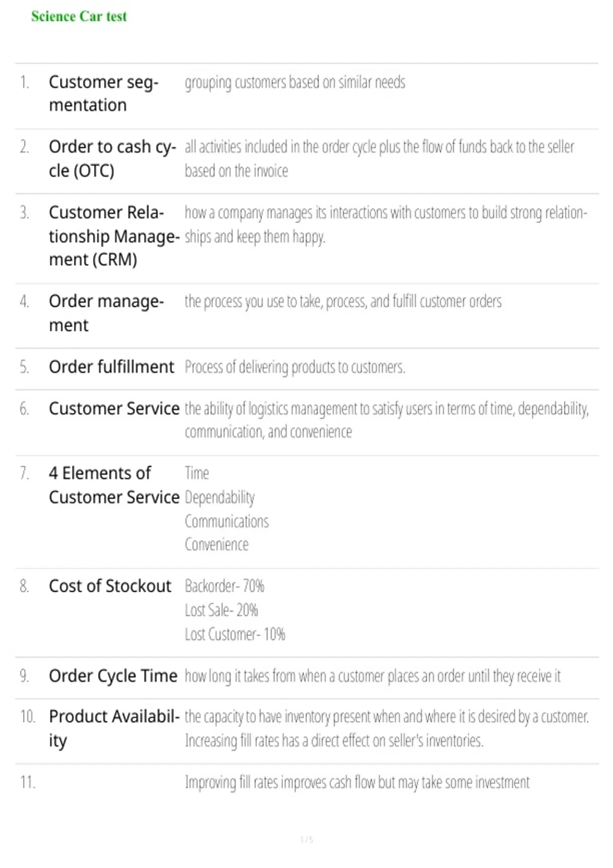Click the row number 11
The width and height of the screenshot is (613, 868).
point(28,782)
